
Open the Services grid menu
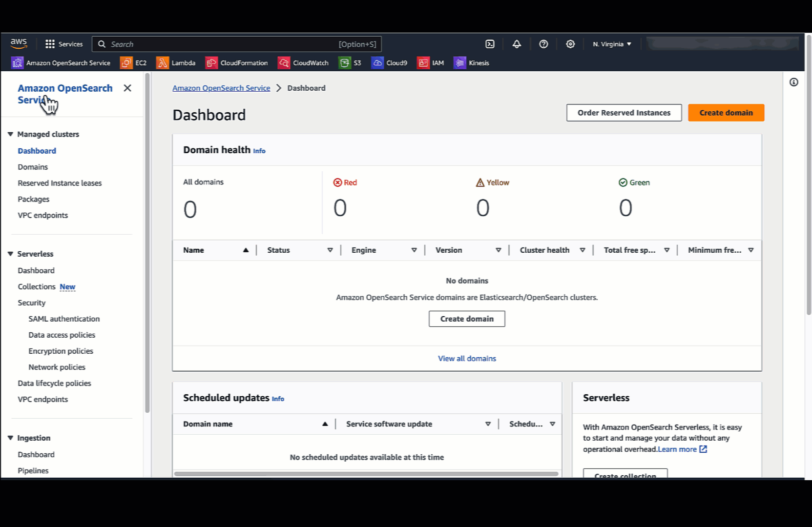[64, 44]
